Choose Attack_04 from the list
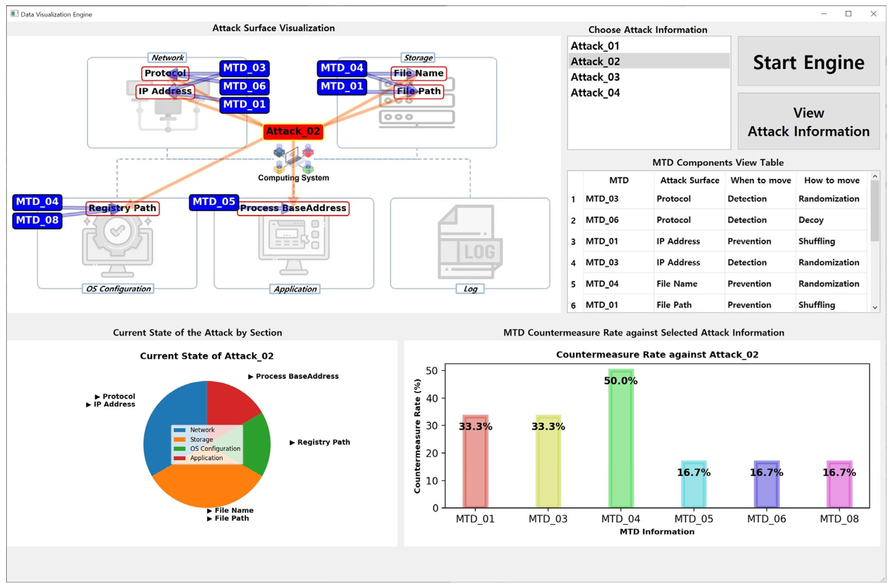 tap(595, 93)
